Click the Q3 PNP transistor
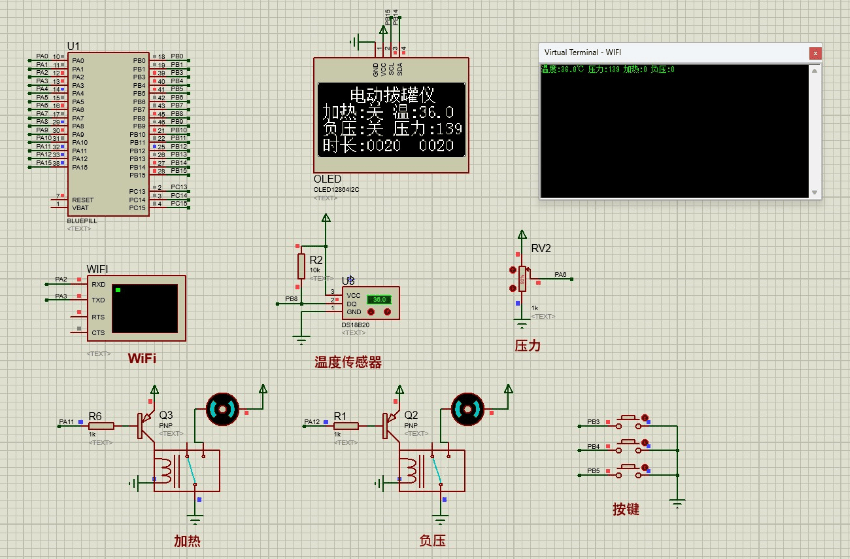The width and height of the screenshot is (850, 559). (x=146, y=424)
